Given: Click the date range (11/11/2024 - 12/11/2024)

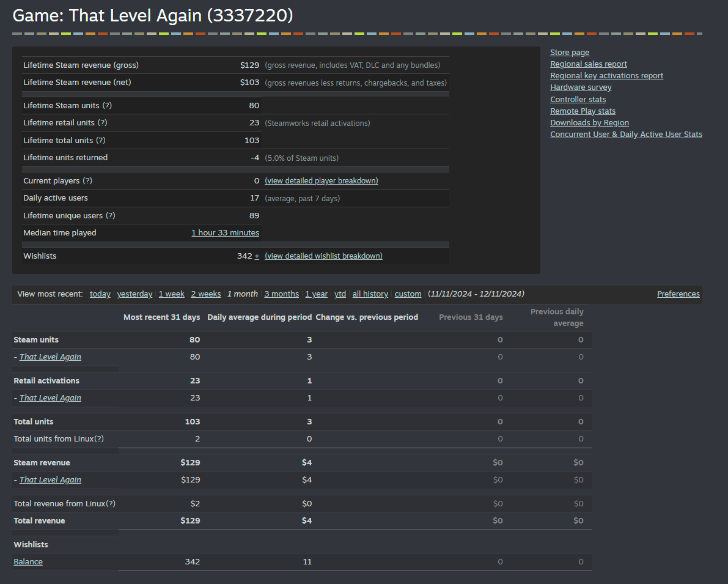Looking at the screenshot, I should [x=476, y=294].
